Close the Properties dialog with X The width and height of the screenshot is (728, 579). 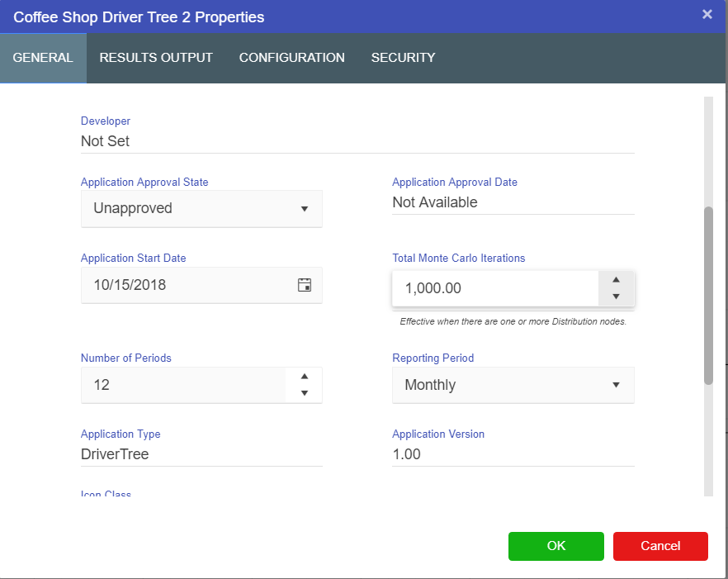pos(707,14)
